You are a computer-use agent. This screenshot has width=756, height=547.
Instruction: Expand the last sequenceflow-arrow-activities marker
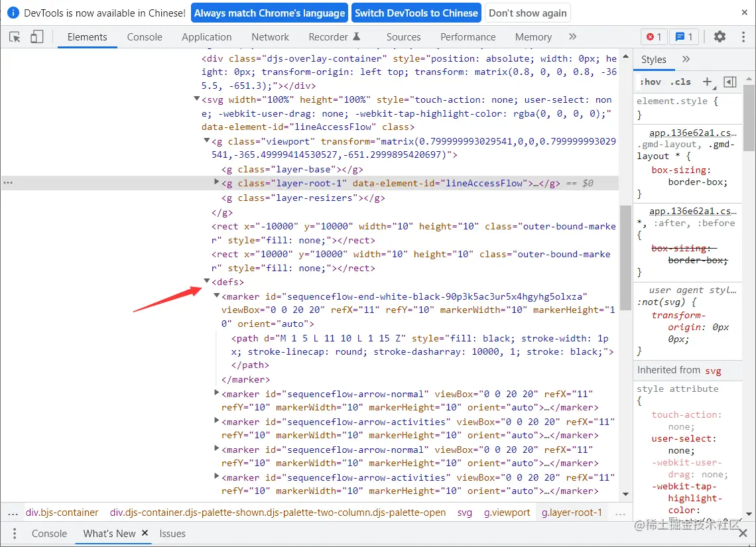tap(216, 476)
